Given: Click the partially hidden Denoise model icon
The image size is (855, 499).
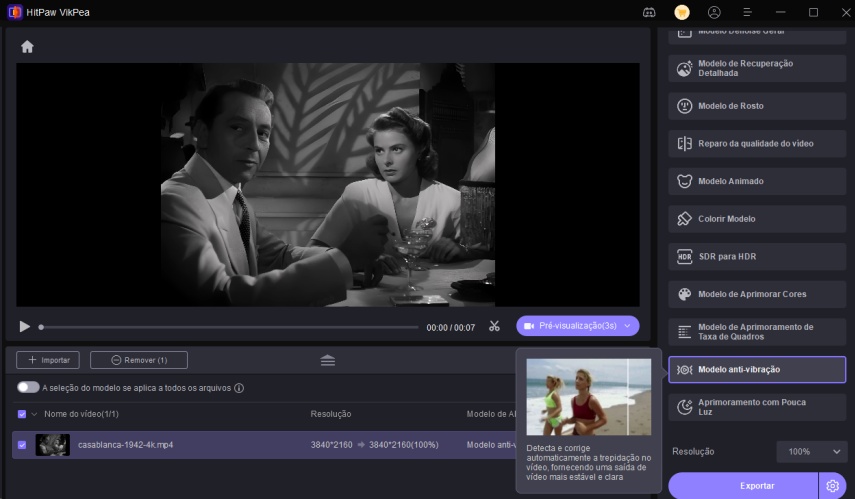Looking at the screenshot, I should (684, 33).
